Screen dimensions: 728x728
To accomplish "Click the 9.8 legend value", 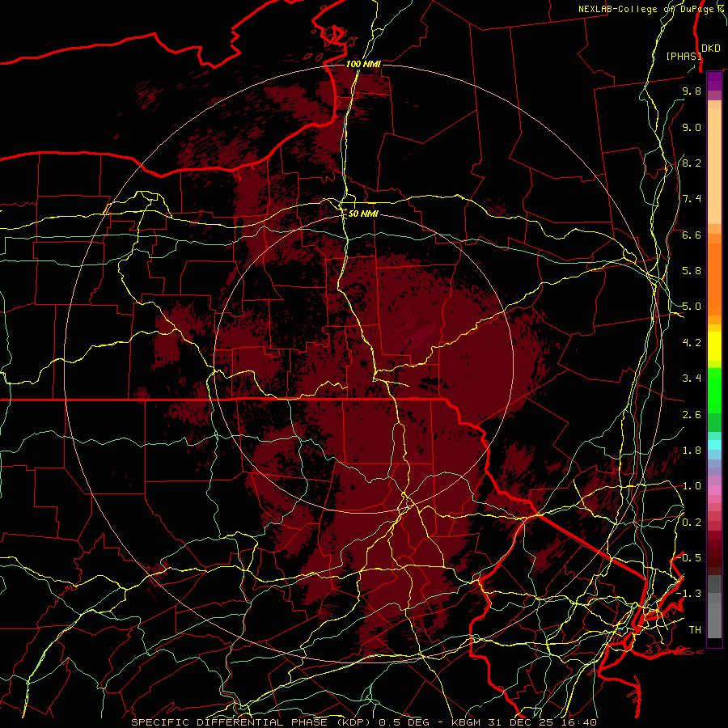I will (692, 91).
